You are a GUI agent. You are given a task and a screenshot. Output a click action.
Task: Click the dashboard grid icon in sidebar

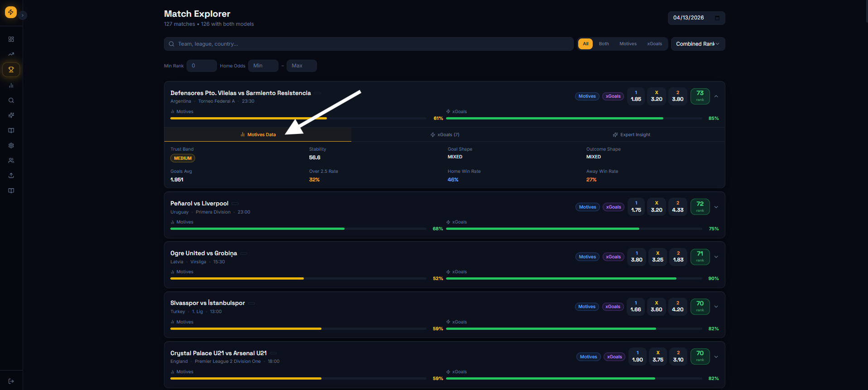pyautogui.click(x=11, y=39)
